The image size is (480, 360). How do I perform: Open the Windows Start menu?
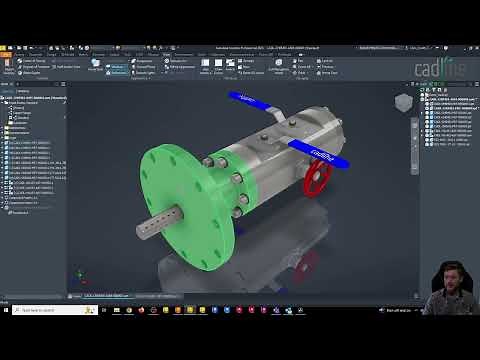pos(6,310)
